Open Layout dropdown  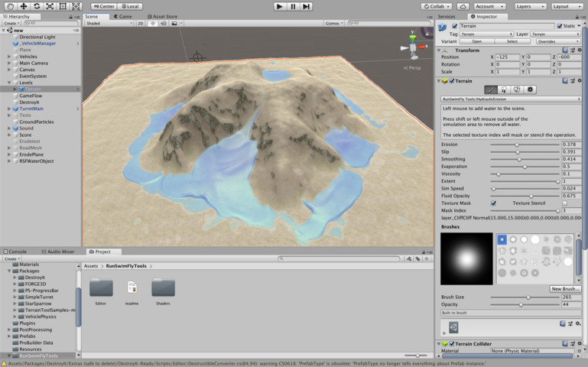tap(567, 6)
